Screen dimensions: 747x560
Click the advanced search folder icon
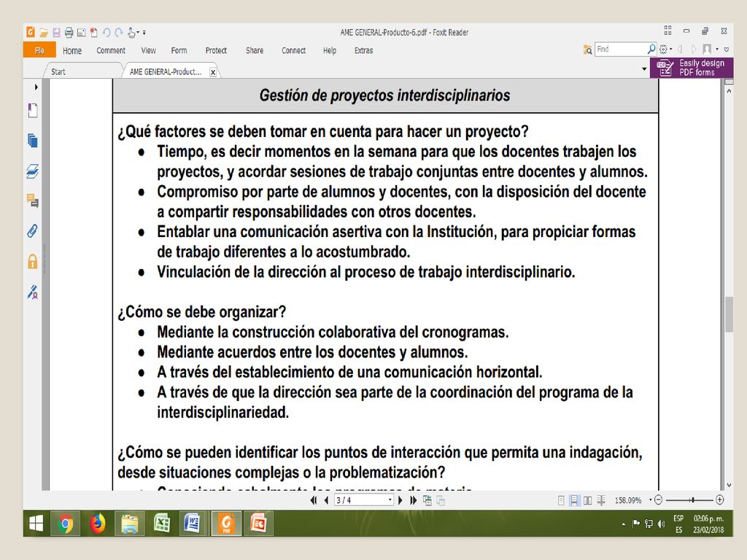coord(587,50)
